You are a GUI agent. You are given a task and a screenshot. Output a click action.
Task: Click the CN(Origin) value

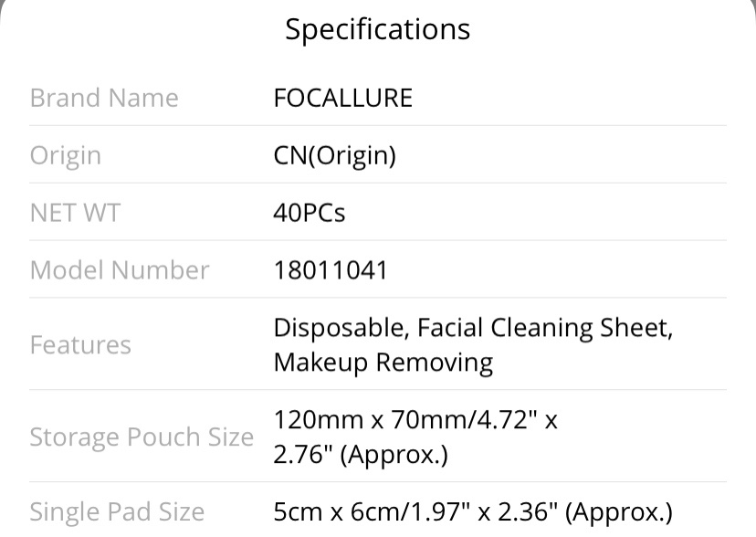coord(334,155)
